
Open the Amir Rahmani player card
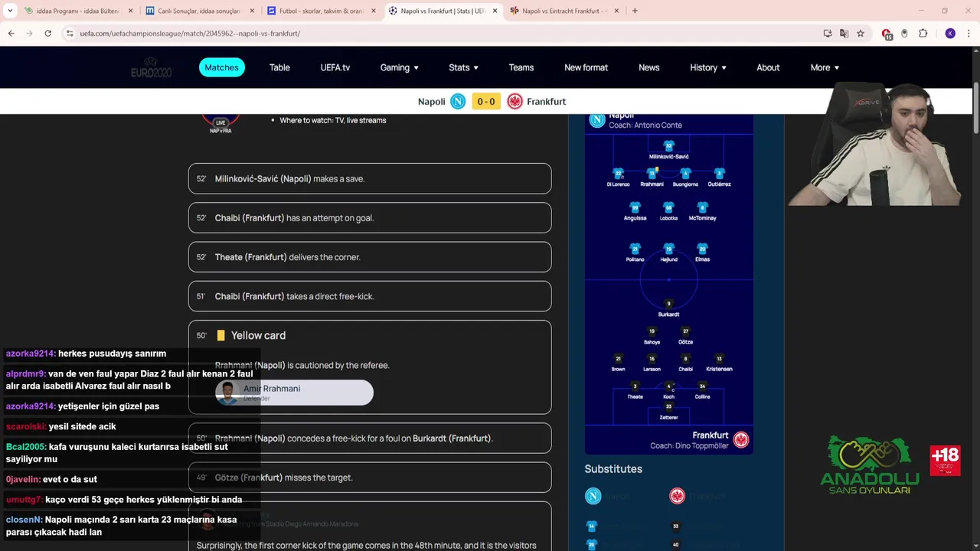click(x=294, y=393)
